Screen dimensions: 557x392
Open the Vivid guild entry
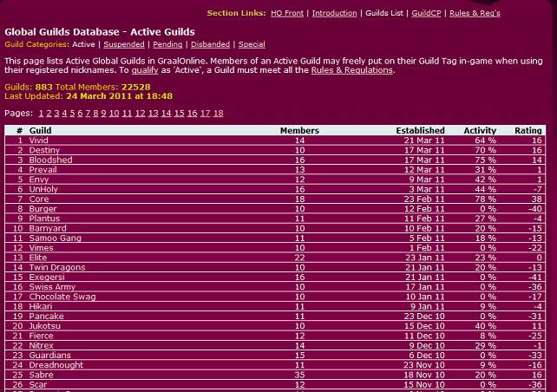coord(40,140)
